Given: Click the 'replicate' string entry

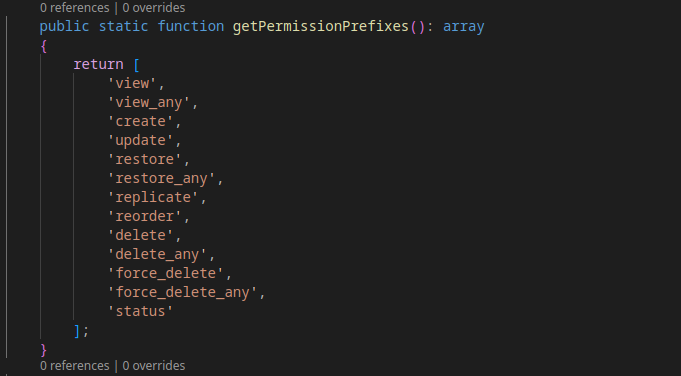Looking at the screenshot, I should (x=153, y=198).
